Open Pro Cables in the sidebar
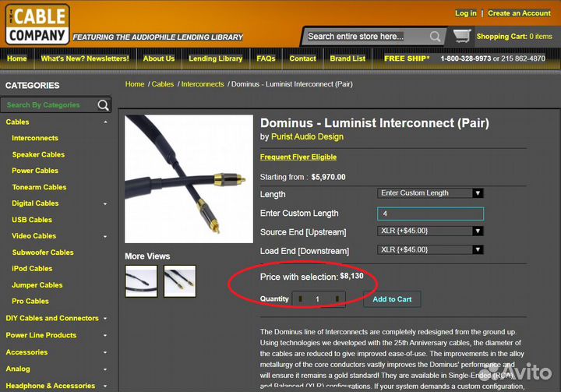Viewport: 561px width, 392px height. (30, 302)
